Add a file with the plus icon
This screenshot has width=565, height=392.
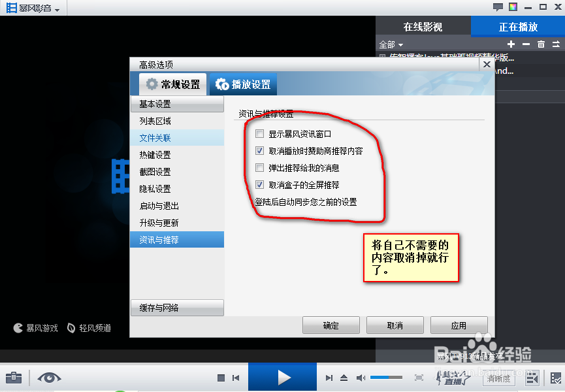(511, 44)
